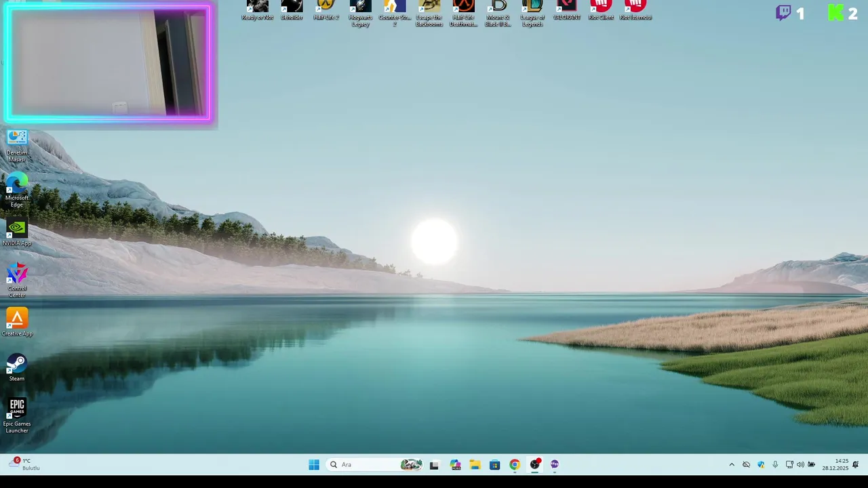Switch to Google Chrome in taskbar
Viewport: 868px width, 488px height.
pyautogui.click(x=515, y=464)
